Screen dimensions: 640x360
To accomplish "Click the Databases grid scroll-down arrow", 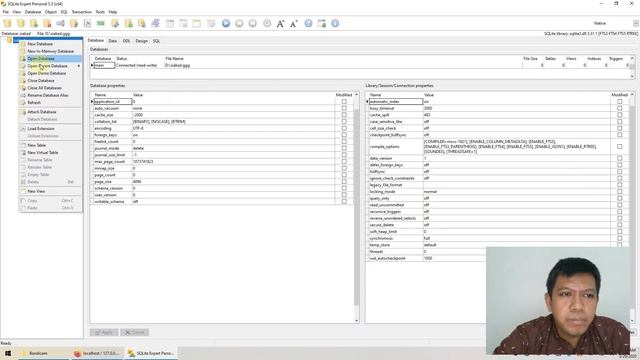I will [x=632, y=76].
